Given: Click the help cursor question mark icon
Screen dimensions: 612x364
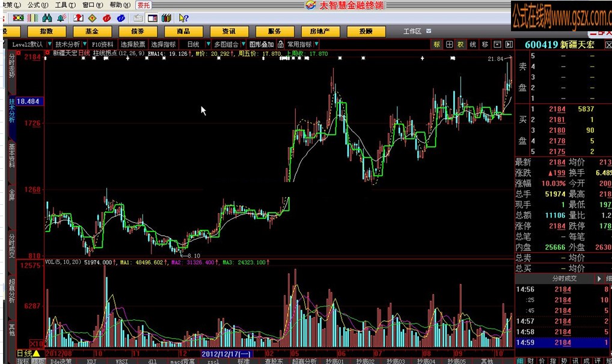Looking at the screenshot, I should [183, 18].
